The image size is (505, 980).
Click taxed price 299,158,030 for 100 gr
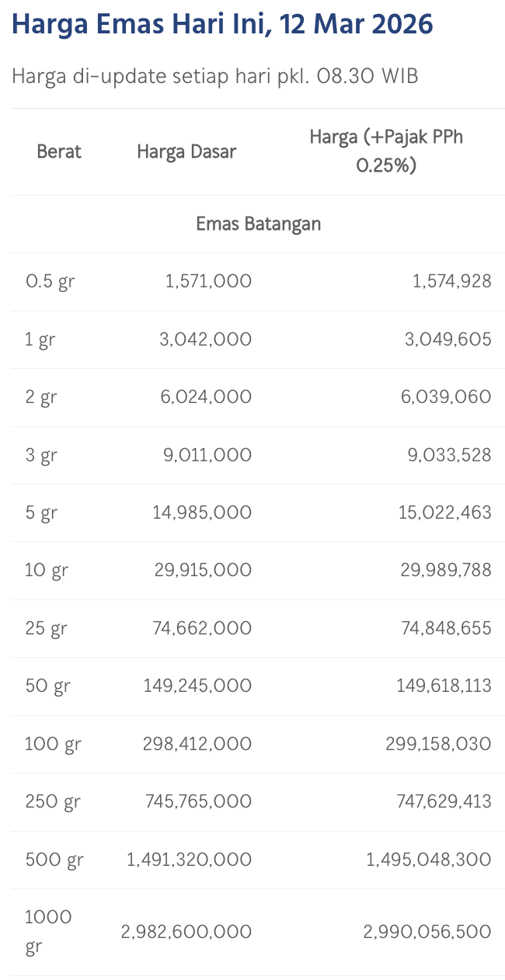(x=438, y=744)
